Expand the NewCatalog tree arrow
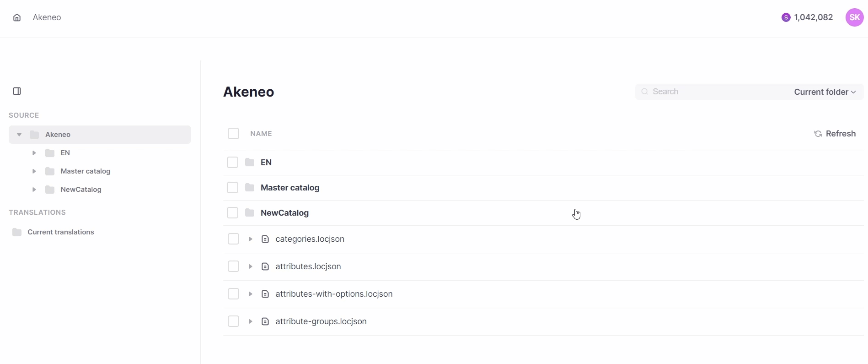This screenshot has width=868, height=364. tap(34, 190)
